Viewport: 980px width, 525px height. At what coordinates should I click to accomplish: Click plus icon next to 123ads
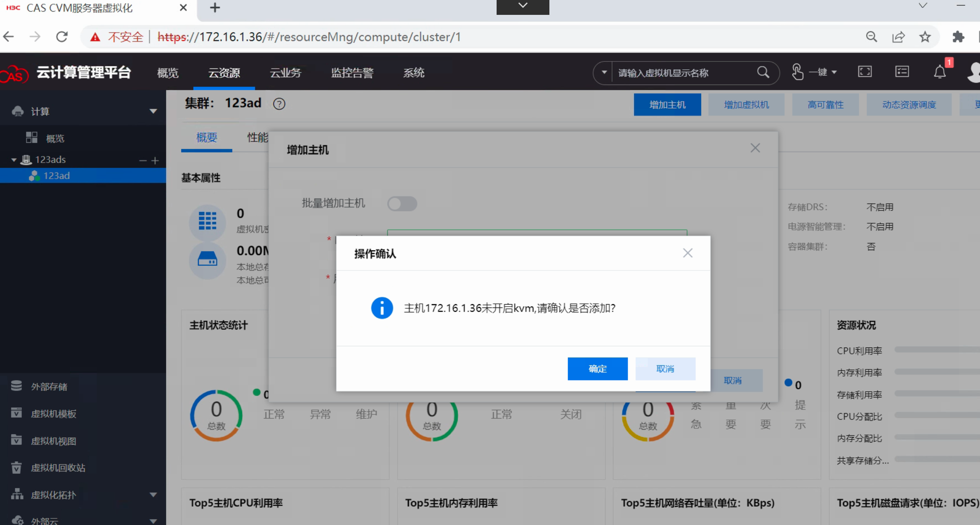(x=155, y=160)
